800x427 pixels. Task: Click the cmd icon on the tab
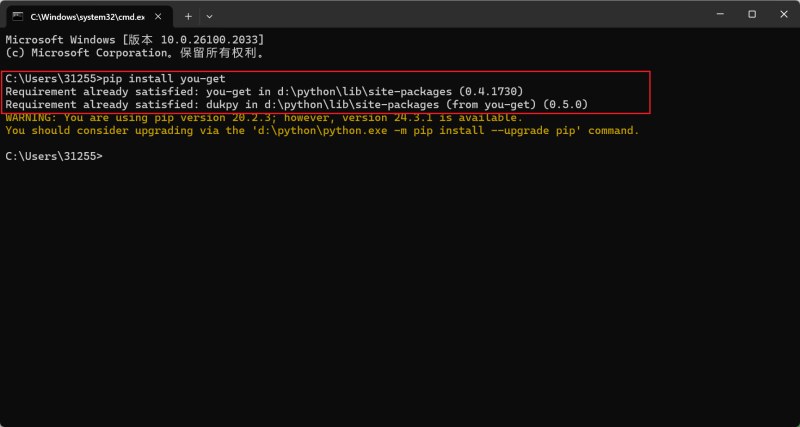[x=18, y=17]
